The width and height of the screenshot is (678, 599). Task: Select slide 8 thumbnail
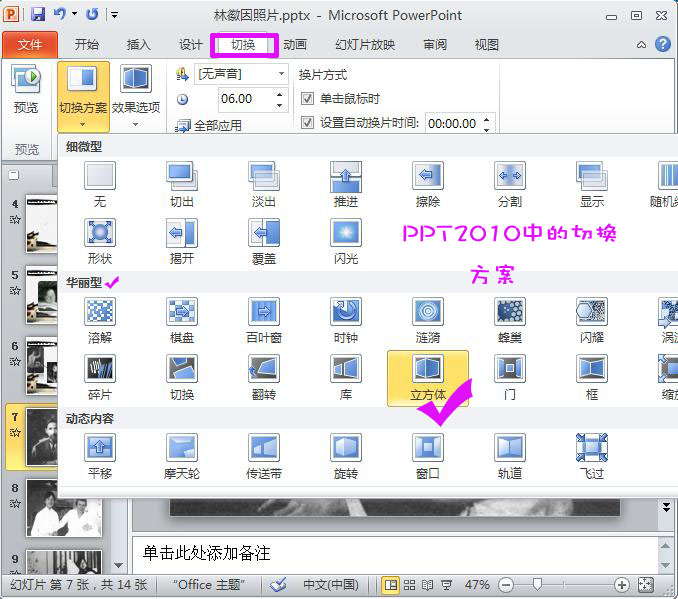coord(64,508)
